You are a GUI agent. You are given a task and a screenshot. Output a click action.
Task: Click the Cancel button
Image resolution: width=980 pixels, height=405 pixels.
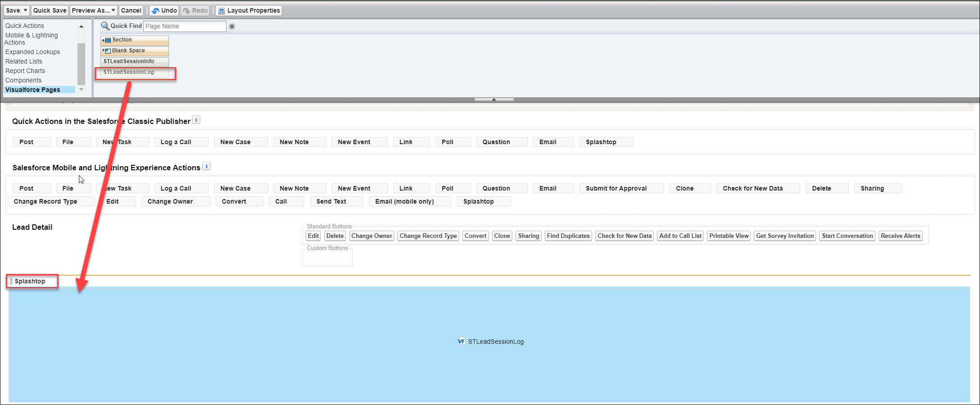tap(131, 10)
